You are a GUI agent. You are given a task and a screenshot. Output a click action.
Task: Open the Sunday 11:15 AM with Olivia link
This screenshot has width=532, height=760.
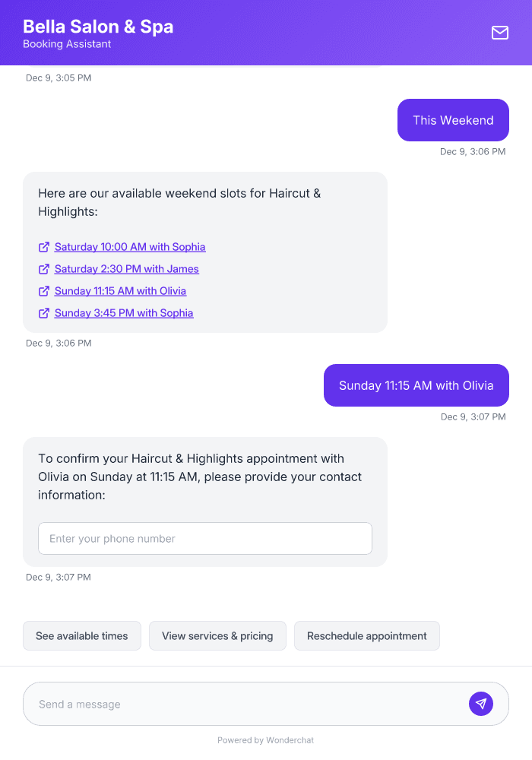pos(119,290)
